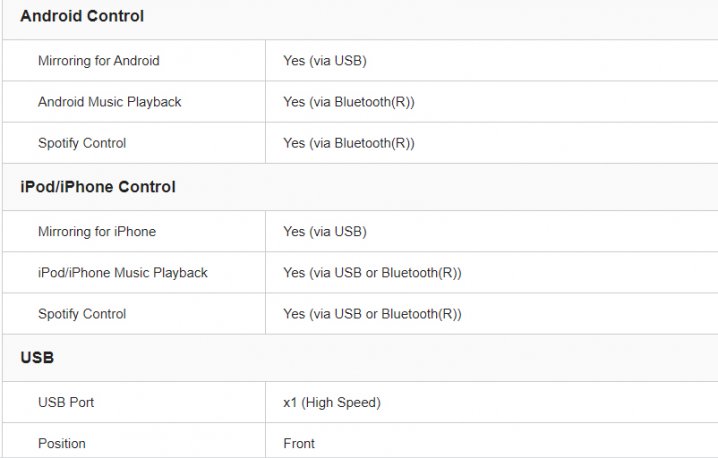Click the Front value for Position

pos(299,443)
